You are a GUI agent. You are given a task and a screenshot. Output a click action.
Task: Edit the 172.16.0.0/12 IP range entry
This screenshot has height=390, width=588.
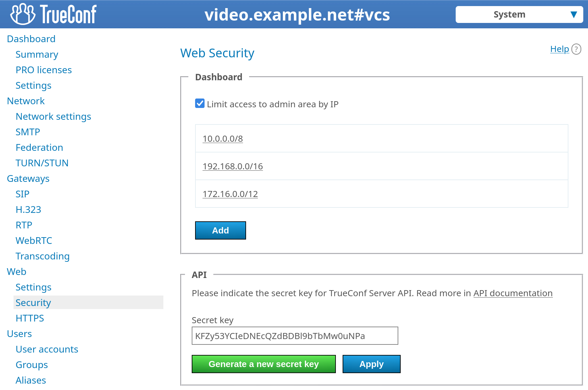click(230, 194)
